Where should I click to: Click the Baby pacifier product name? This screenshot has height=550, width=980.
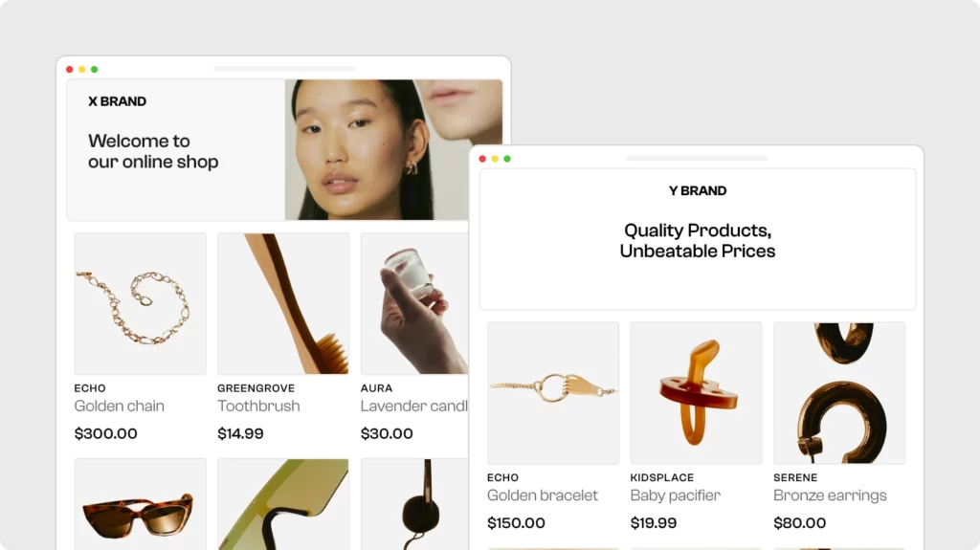675,495
